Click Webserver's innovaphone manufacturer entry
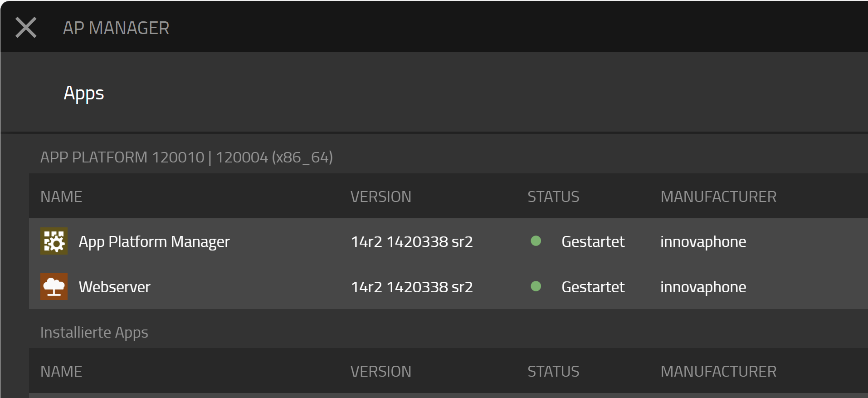 click(703, 287)
